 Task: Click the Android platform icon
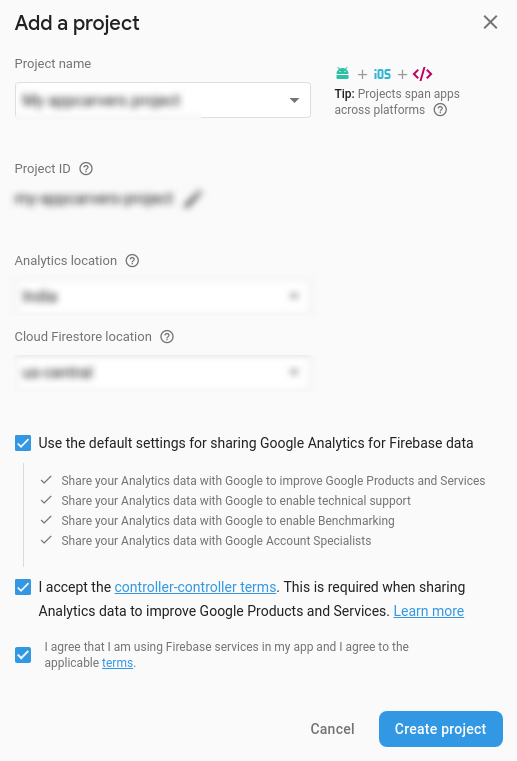pyautogui.click(x=342, y=74)
